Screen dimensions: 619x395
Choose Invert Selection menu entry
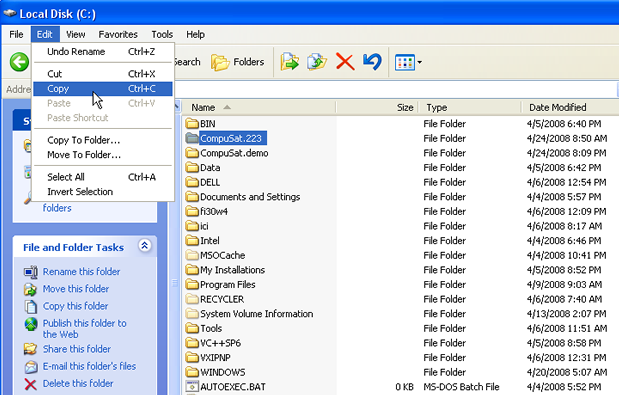click(x=103, y=191)
